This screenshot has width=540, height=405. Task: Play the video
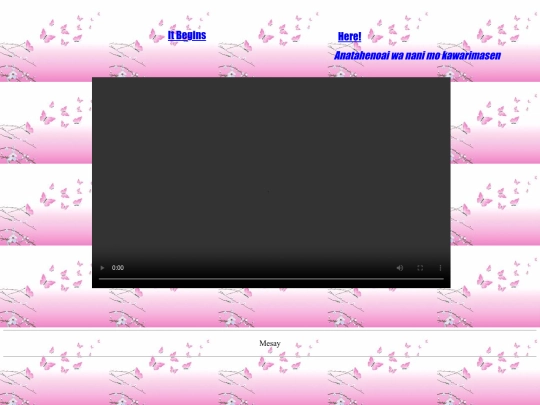pos(102,268)
